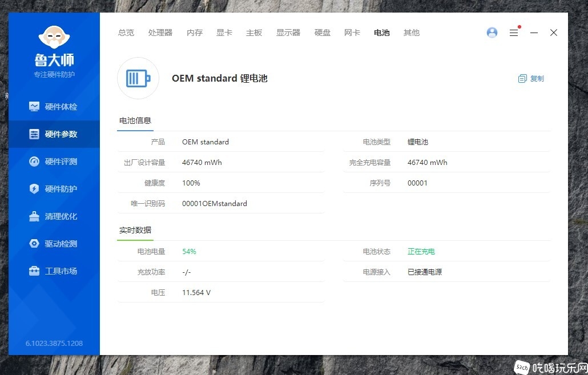Click the 电源接入 value 已接通电源
Viewport: 588px width, 375px height.
click(x=425, y=272)
